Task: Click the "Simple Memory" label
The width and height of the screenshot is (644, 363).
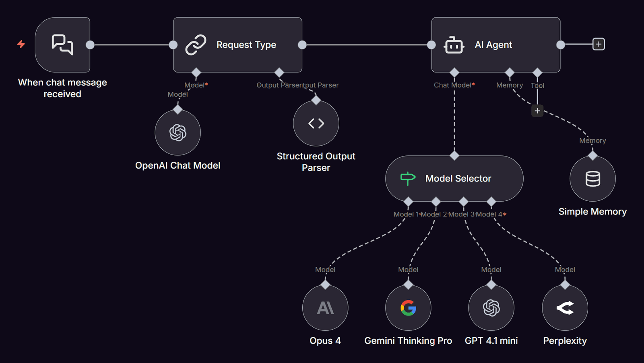Action: click(x=592, y=212)
